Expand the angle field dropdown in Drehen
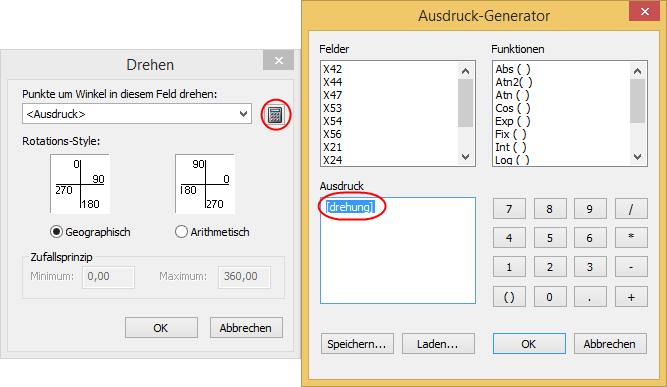 click(243, 114)
